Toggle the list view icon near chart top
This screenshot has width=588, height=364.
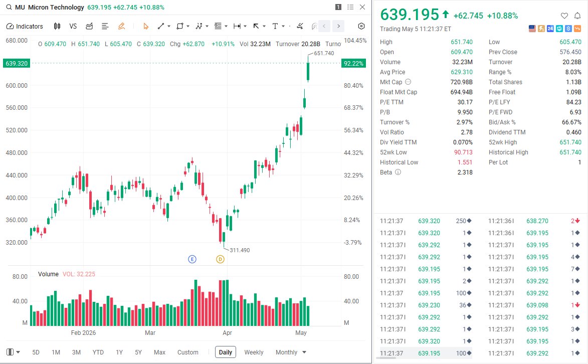tap(350, 7)
